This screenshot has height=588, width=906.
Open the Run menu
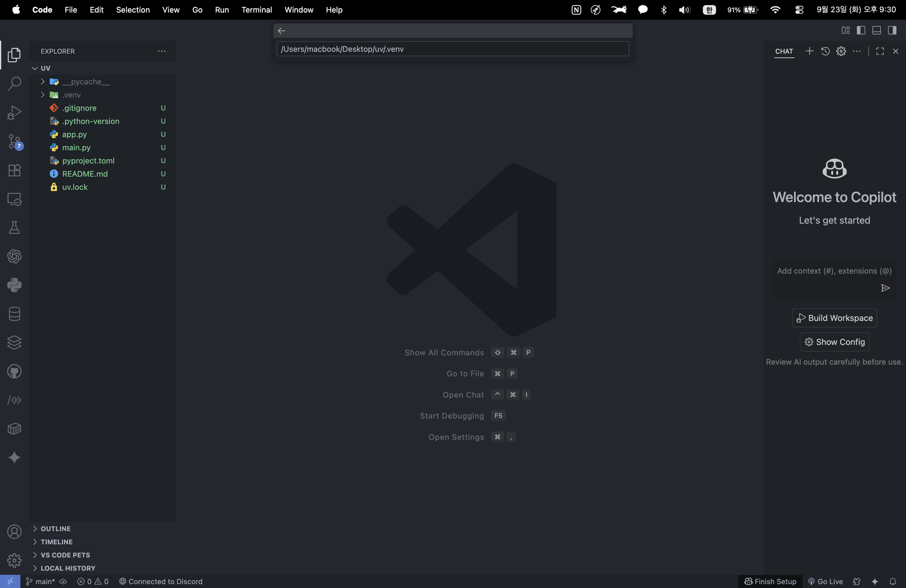click(221, 10)
